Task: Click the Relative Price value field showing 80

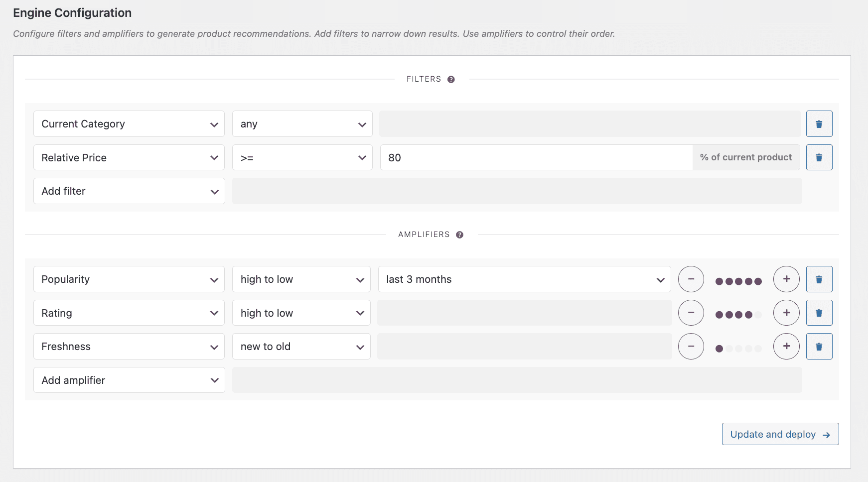Action: pyautogui.click(x=536, y=157)
